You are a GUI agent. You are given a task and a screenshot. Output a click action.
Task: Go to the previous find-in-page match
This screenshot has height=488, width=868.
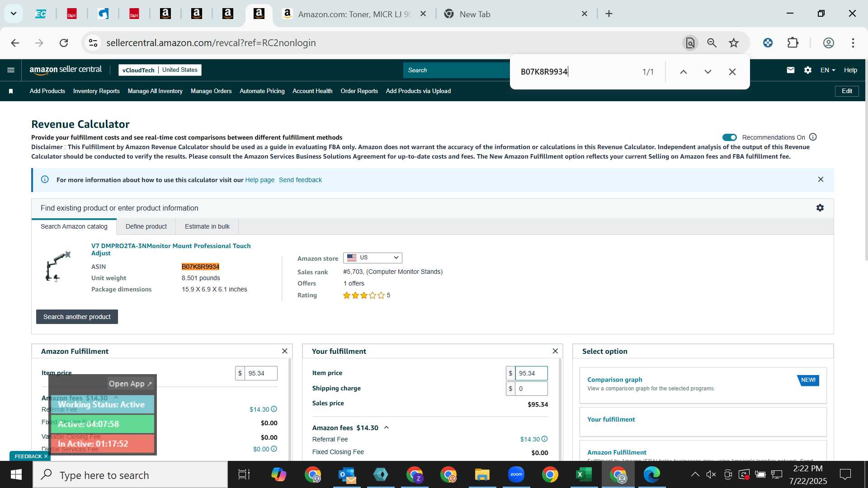684,72
